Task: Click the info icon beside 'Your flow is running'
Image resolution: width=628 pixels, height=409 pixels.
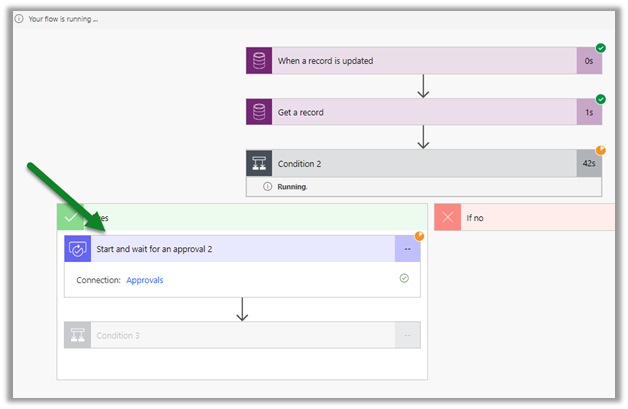Action: click(x=19, y=19)
